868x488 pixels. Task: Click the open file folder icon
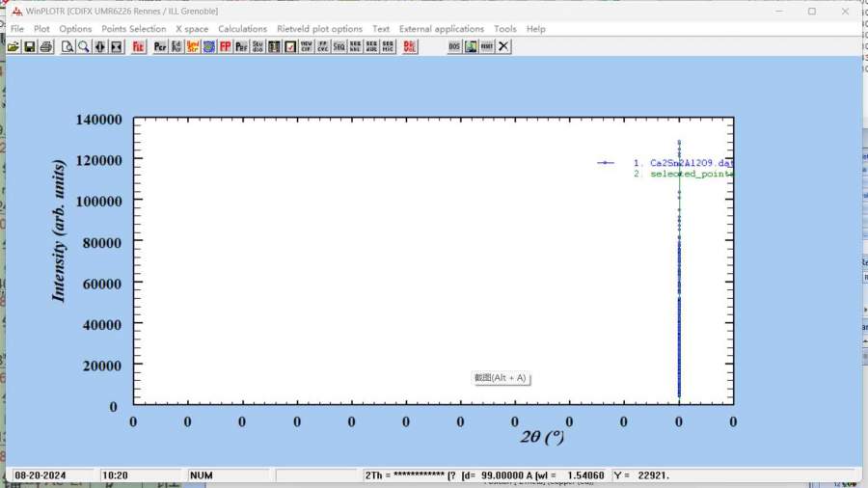(14, 46)
